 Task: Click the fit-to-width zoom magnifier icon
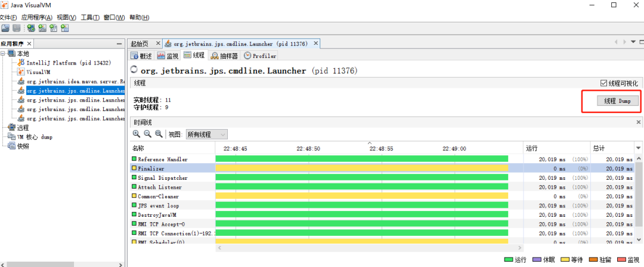[x=159, y=134]
